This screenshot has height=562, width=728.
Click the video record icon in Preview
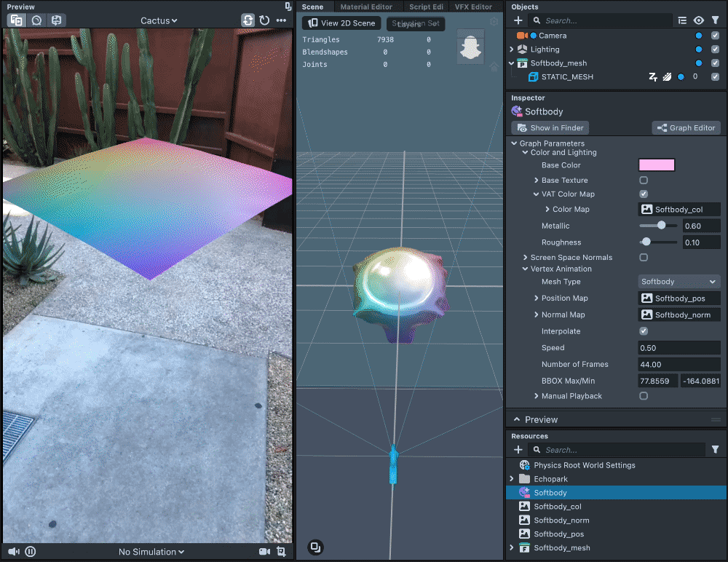pyautogui.click(x=264, y=552)
